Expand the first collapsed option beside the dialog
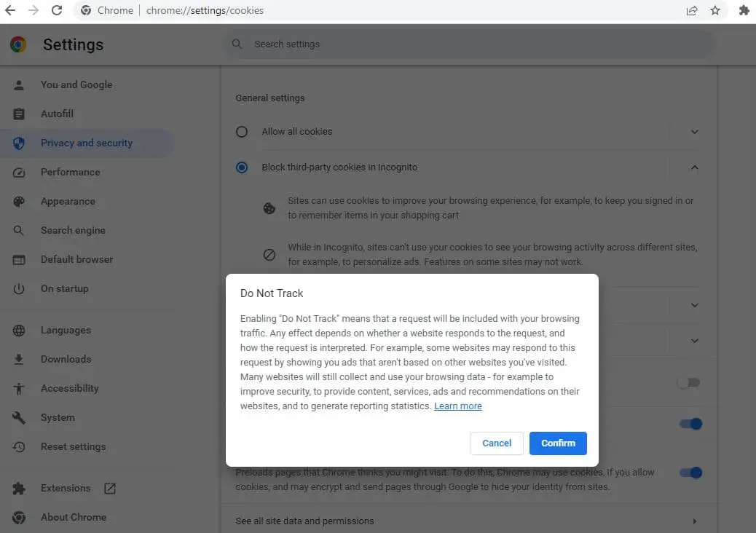 pos(694,305)
